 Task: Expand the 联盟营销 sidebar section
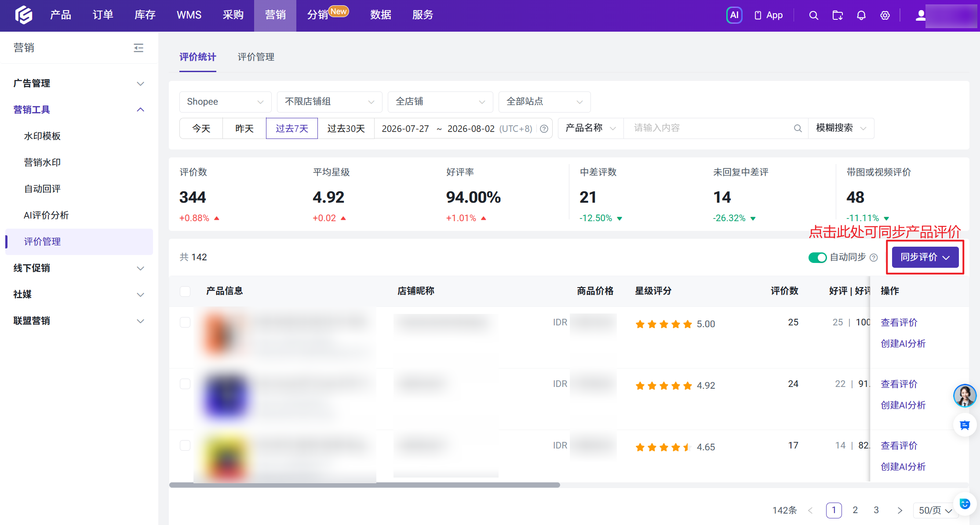(79, 321)
